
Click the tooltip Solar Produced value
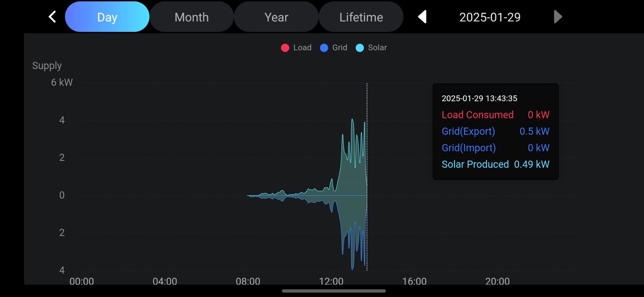tap(531, 164)
